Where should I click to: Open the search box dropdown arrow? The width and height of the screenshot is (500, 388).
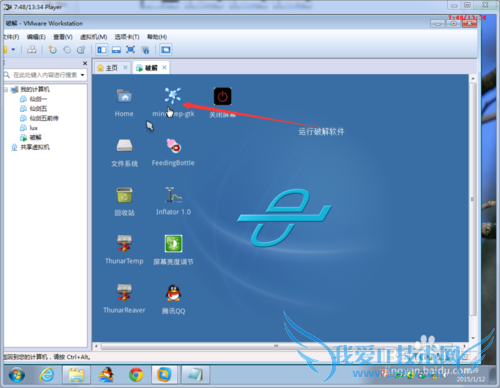(82, 75)
